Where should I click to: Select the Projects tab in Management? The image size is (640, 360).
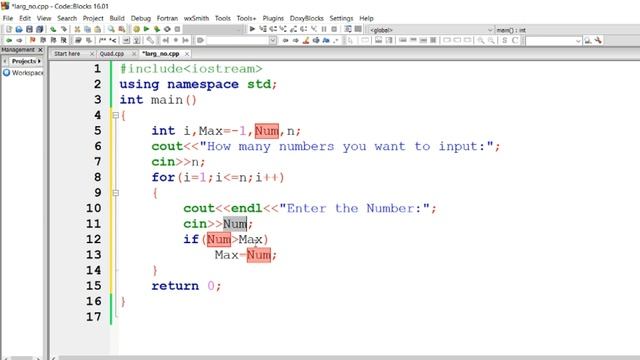(x=24, y=61)
